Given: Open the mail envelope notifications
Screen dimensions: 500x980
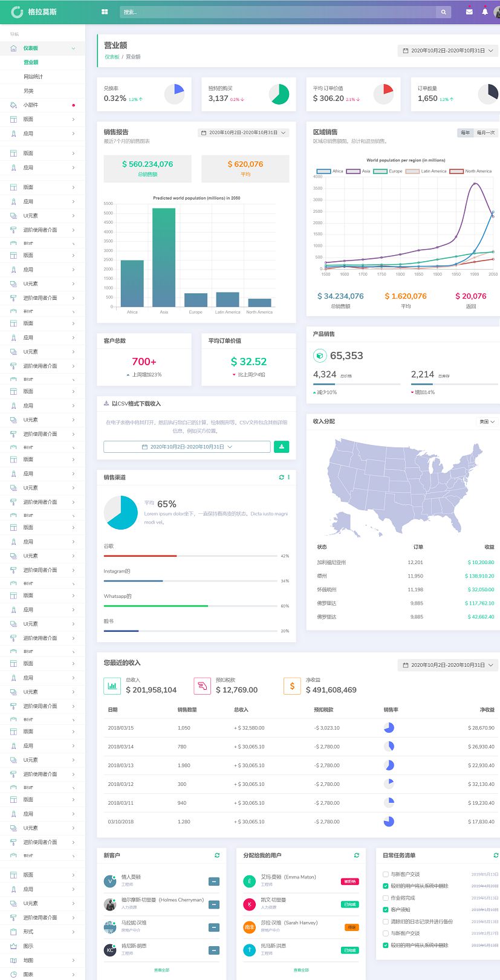Looking at the screenshot, I should pyautogui.click(x=469, y=11).
